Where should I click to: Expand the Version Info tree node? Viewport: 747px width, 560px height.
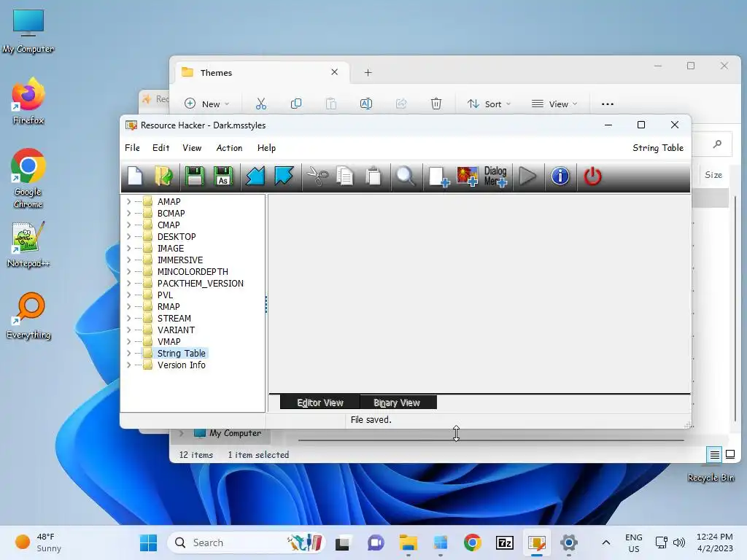point(128,365)
